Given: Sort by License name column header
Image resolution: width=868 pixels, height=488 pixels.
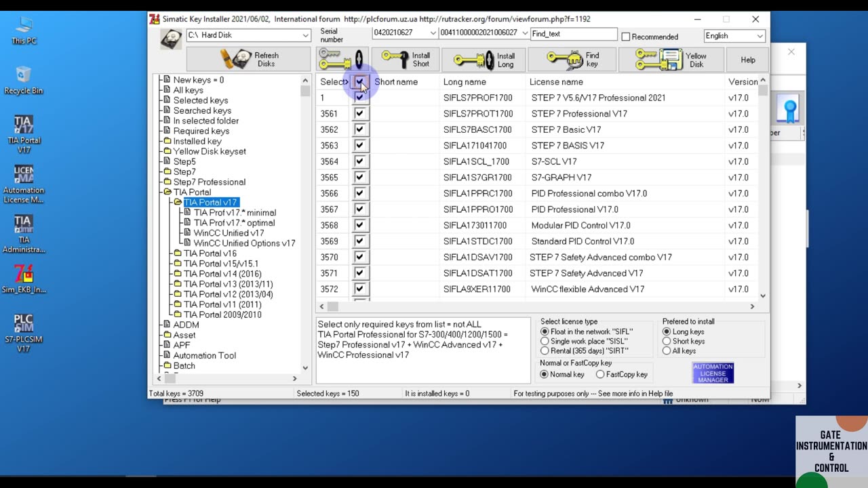Looking at the screenshot, I should (x=625, y=82).
